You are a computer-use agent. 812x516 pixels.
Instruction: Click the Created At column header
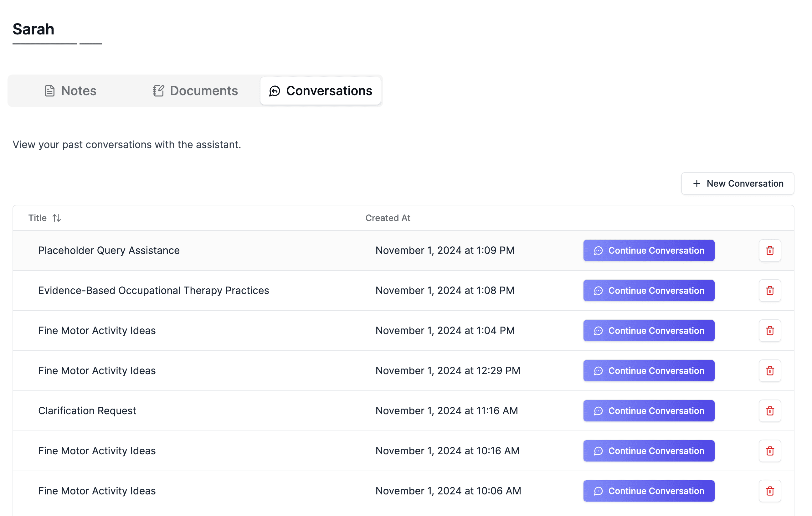click(x=388, y=218)
